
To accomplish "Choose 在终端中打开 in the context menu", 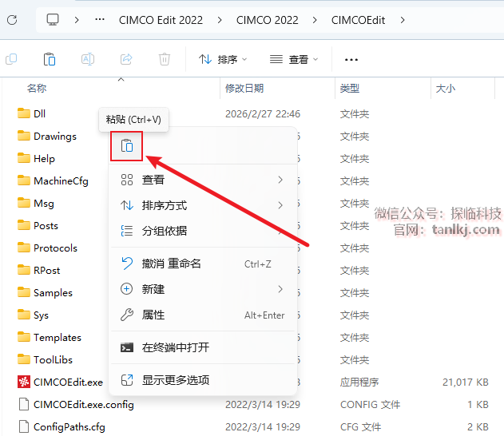I will point(203,347).
